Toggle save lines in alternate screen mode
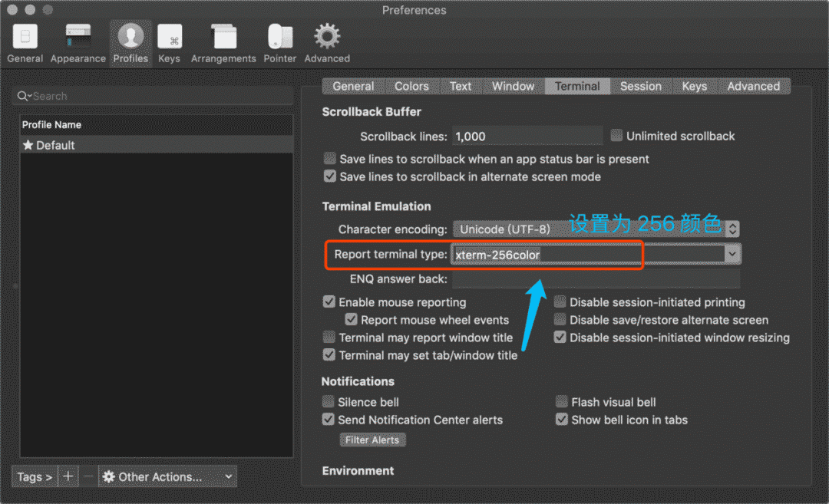The width and height of the screenshot is (829, 504). click(330, 176)
